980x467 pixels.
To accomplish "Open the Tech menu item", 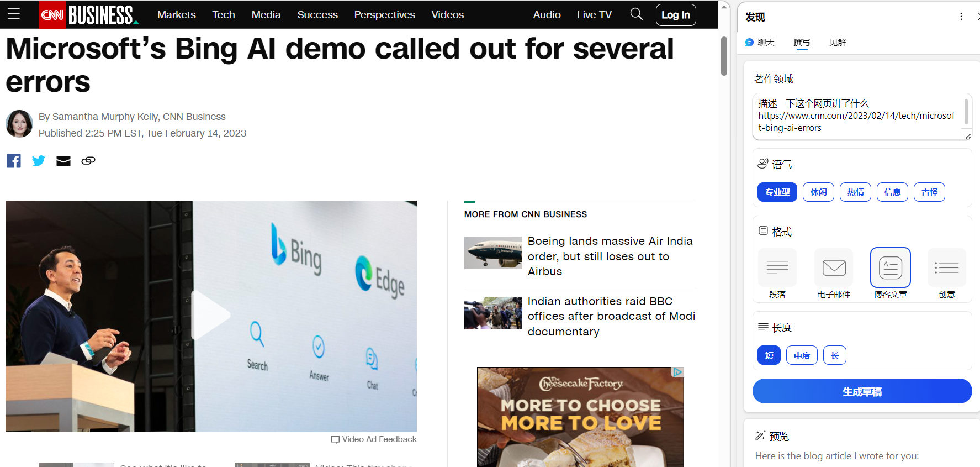I will tap(224, 15).
